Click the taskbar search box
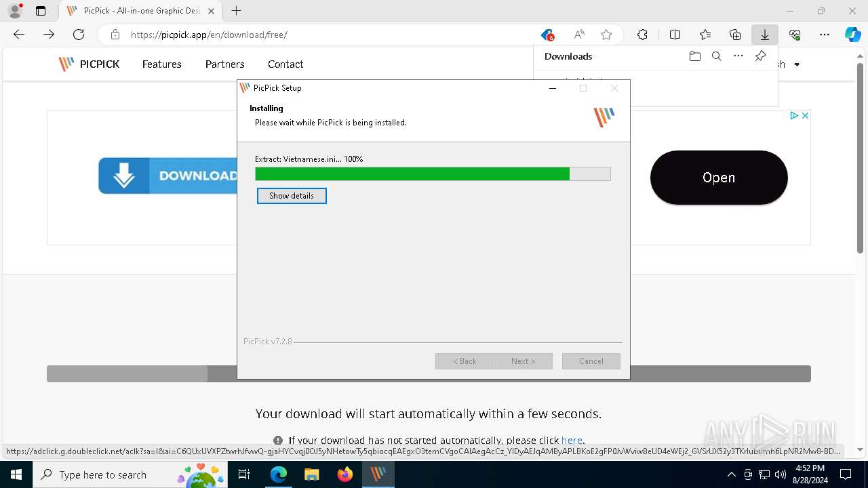The width and height of the screenshot is (868, 488). click(x=132, y=474)
